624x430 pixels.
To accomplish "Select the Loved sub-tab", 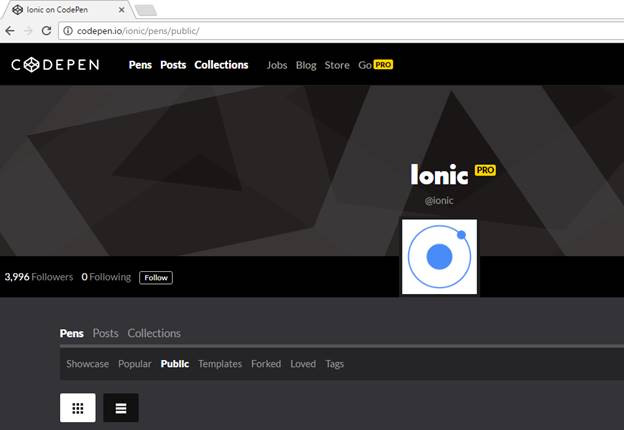I will click(x=303, y=364).
